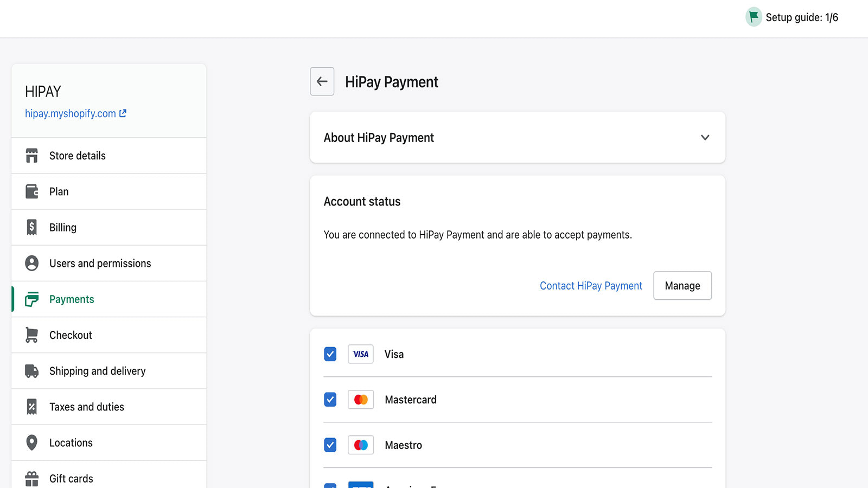Click the Plan wallet icon
The width and height of the screenshot is (868, 488).
point(32,191)
